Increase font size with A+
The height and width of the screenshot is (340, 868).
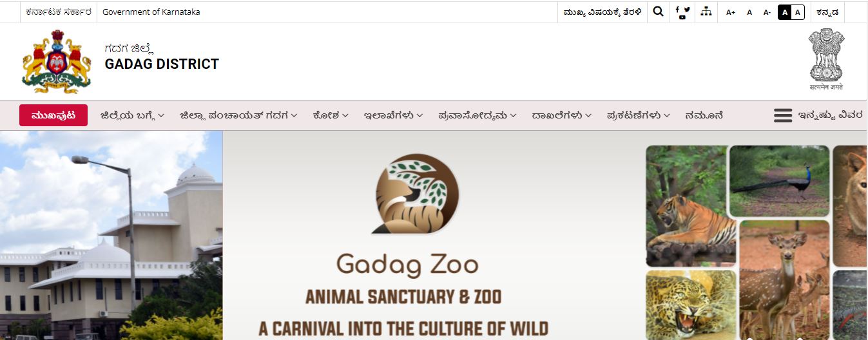(730, 12)
